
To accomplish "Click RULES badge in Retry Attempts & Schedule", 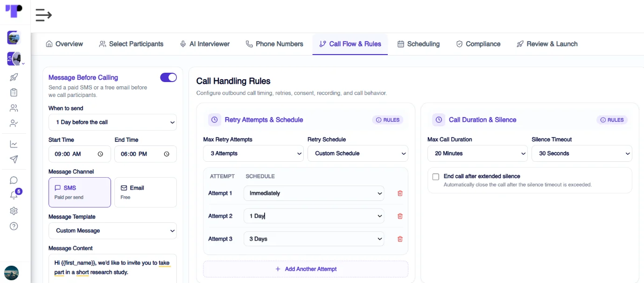I will click(x=388, y=120).
